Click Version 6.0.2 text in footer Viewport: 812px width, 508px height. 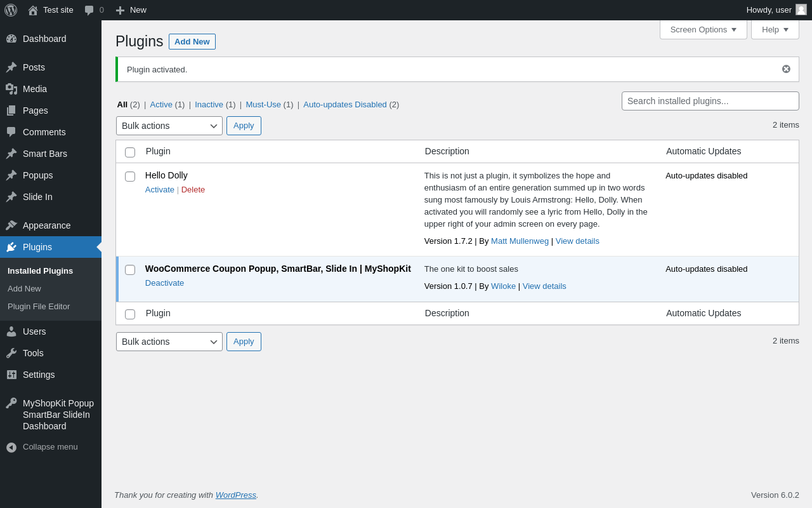click(x=775, y=495)
